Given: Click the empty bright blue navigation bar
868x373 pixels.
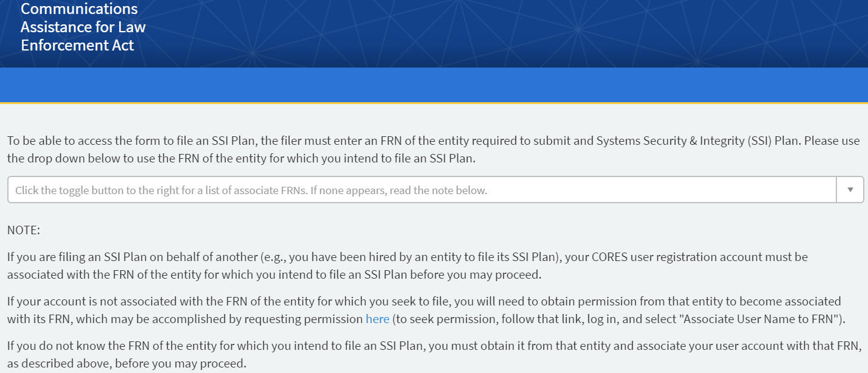Looking at the screenshot, I should pos(434,84).
